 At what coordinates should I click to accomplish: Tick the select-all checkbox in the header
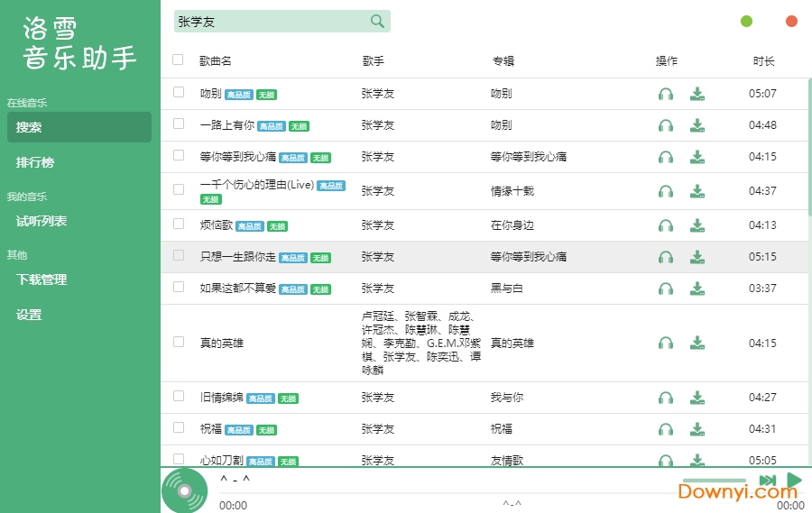(178, 60)
